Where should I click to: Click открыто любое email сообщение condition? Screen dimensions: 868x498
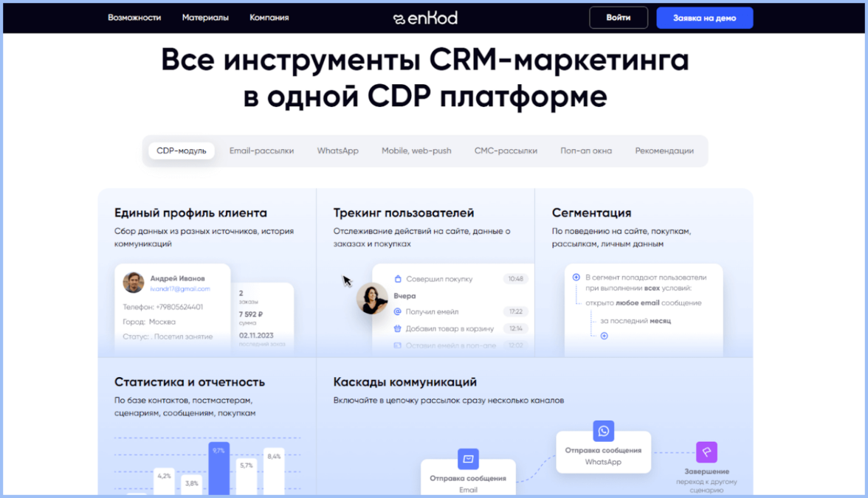(644, 302)
